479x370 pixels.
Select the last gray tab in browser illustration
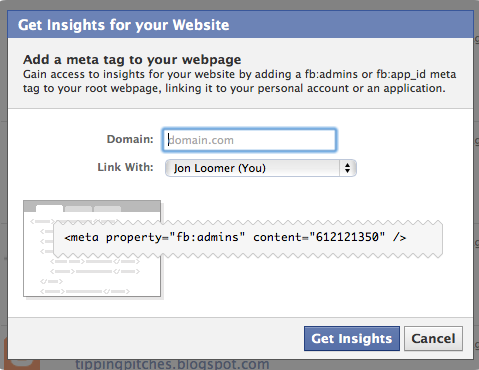pos(107,209)
